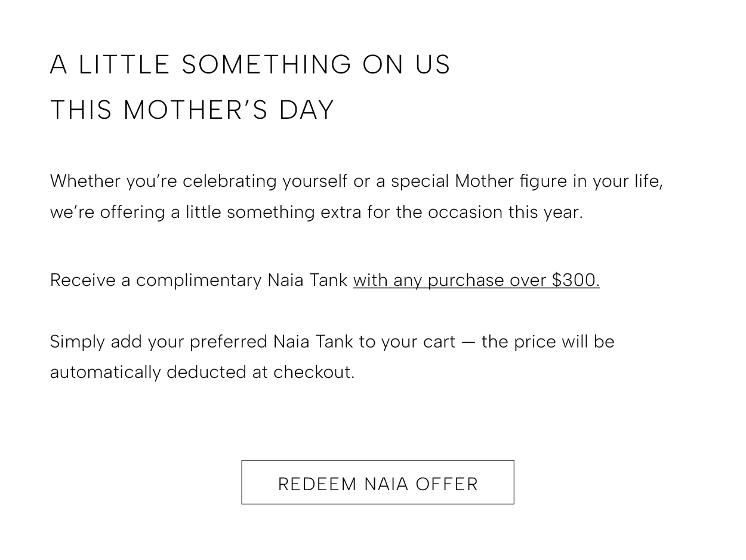
Task: Click the word 'checkout.' at the paragraph end
Action: click(314, 372)
